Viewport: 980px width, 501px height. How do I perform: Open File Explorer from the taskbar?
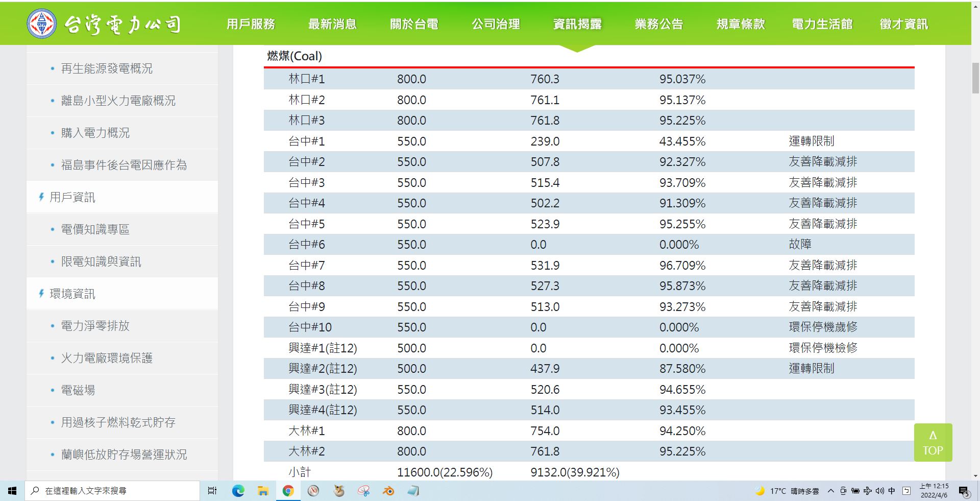click(263, 491)
